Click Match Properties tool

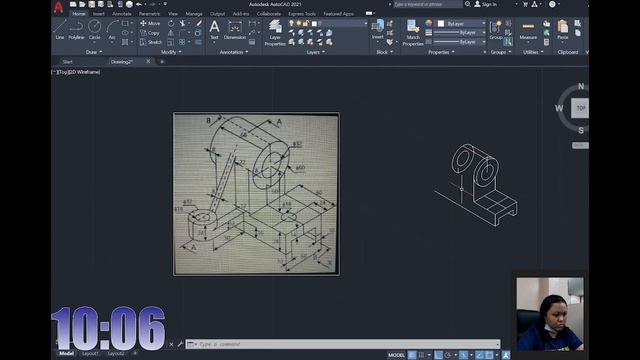[x=413, y=33]
